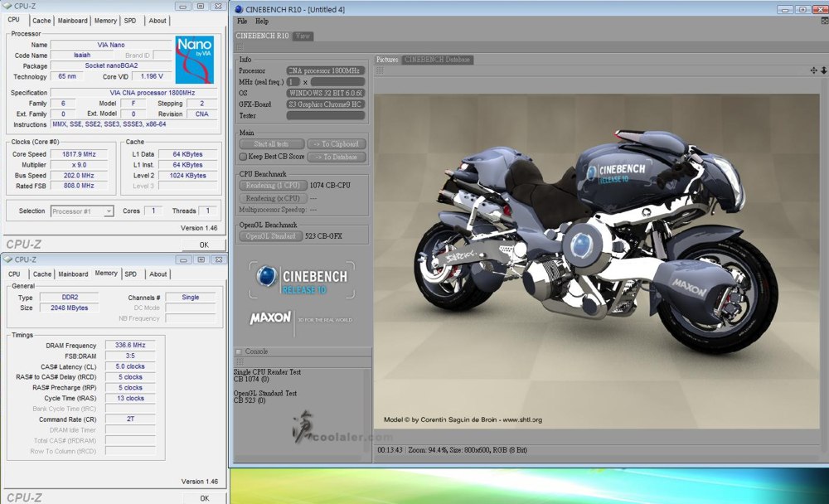Click the Bus Speed value 202.0 MHz

pos(80,176)
